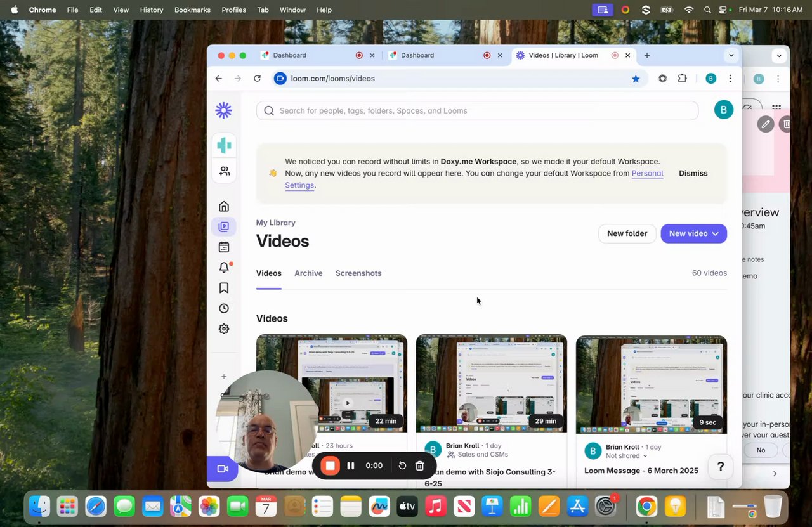Open Loom notifications bell
Image resolution: width=812 pixels, height=527 pixels.
224,268
